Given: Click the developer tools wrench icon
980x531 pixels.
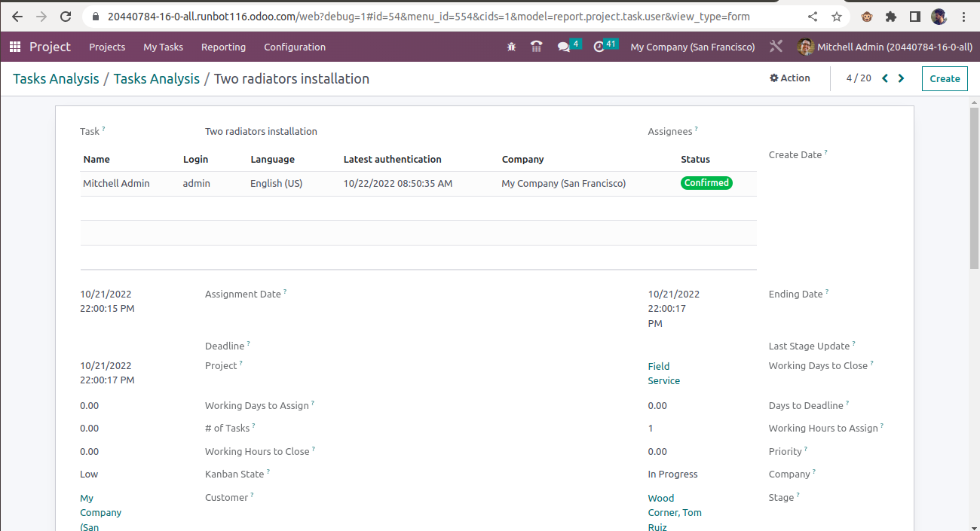Looking at the screenshot, I should pos(776,46).
